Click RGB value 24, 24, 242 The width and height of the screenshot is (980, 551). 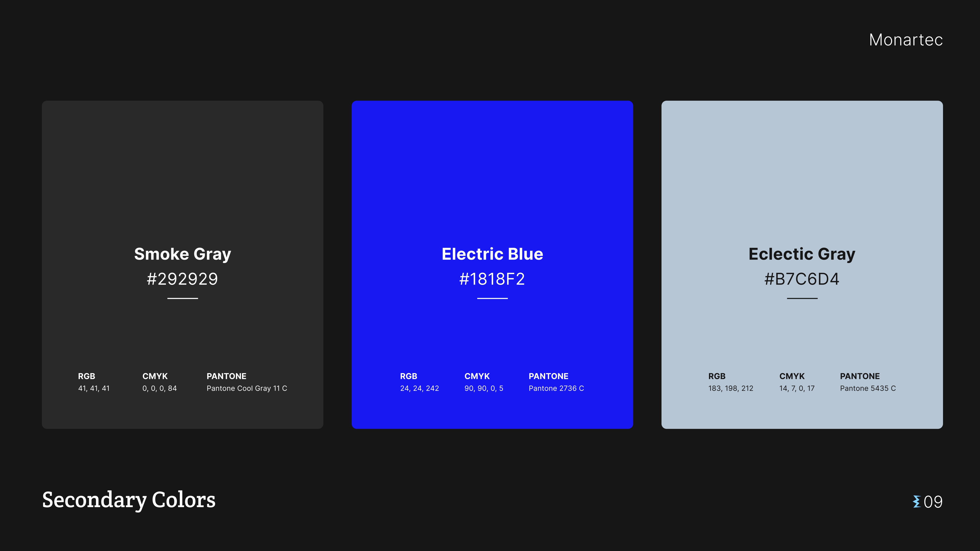419,388
